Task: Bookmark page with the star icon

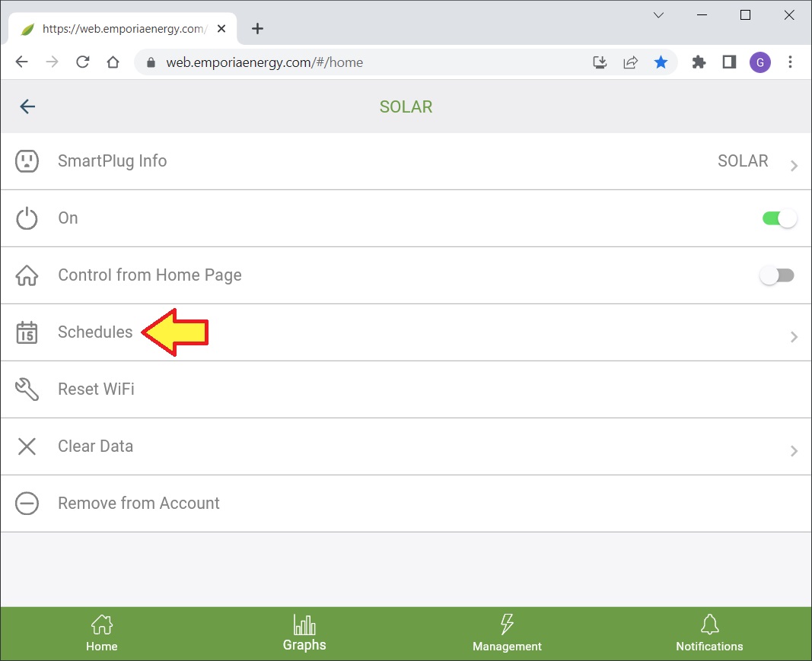Action: [661, 62]
